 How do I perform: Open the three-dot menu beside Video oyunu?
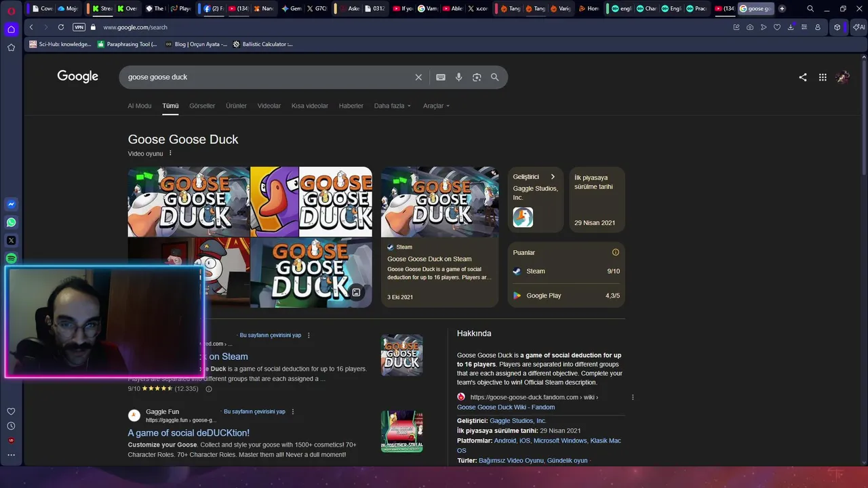click(x=170, y=153)
